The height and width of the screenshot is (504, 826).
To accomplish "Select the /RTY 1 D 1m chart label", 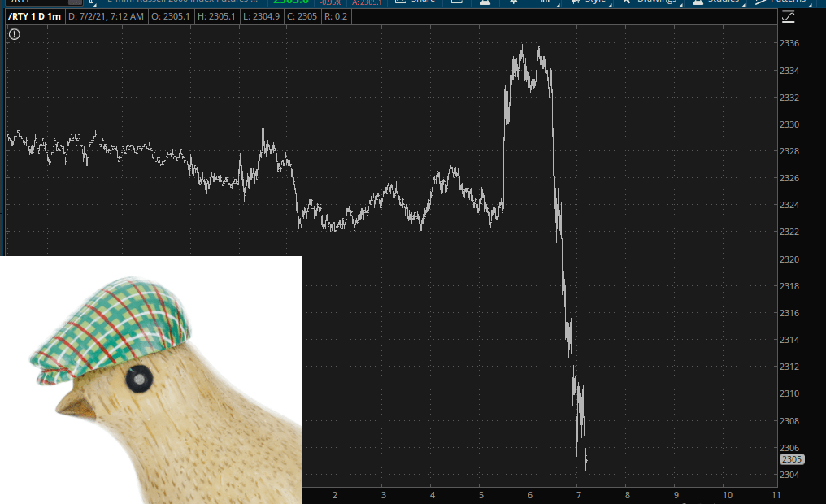I will click(33, 16).
